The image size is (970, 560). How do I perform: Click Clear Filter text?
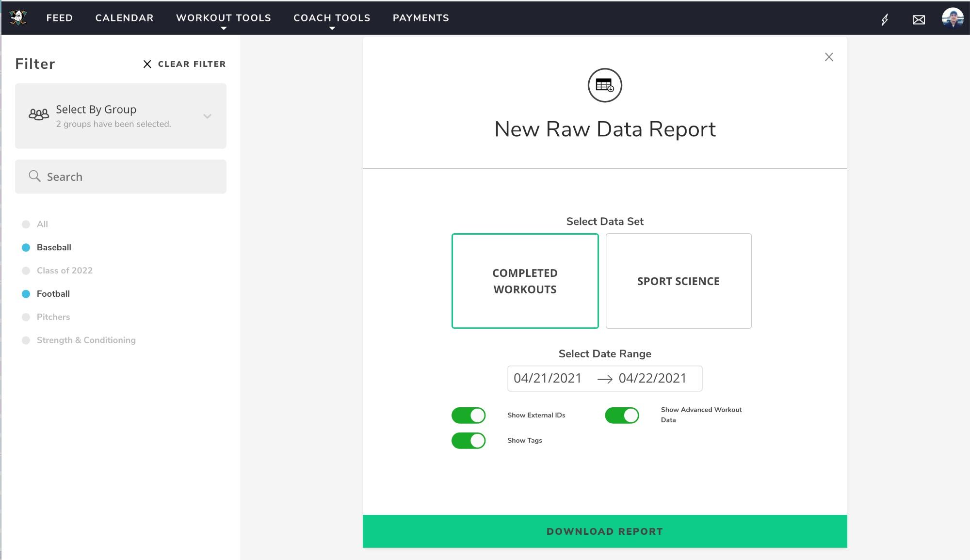coord(192,64)
